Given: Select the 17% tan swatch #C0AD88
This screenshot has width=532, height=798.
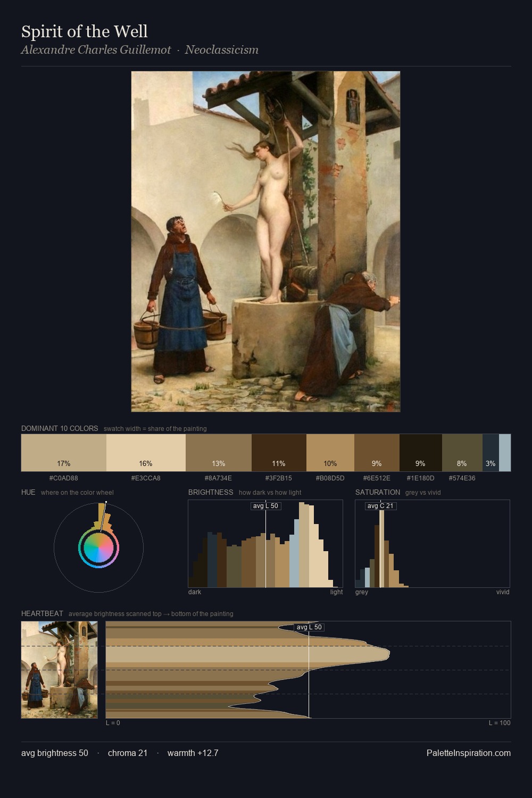Looking at the screenshot, I should click(x=64, y=453).
